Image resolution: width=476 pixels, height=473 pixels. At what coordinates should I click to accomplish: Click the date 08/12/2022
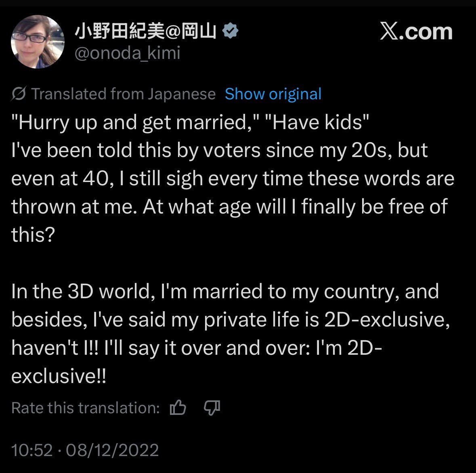point(112,450)
